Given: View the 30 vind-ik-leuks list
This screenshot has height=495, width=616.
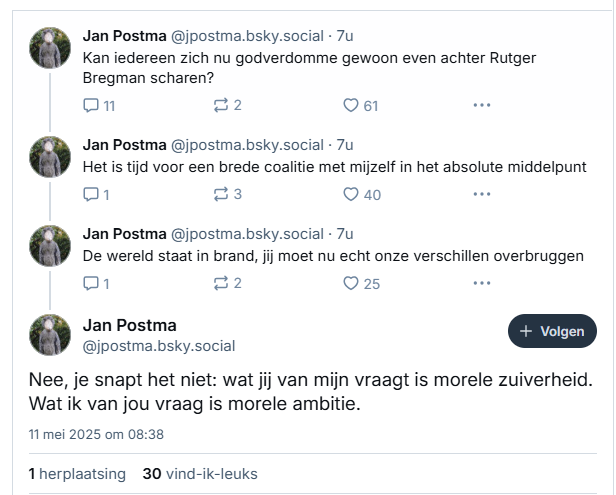Looking at the screenshot, I should pos(200,474).
